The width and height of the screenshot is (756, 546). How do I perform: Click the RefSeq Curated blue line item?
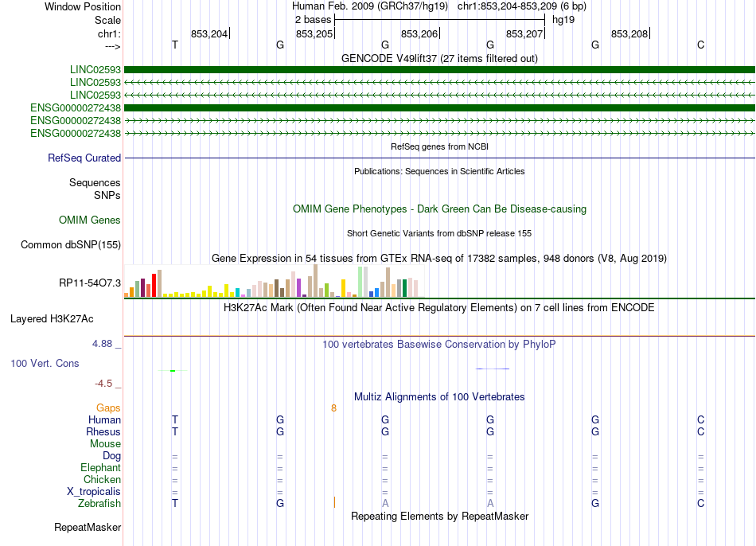click(439, 158)
